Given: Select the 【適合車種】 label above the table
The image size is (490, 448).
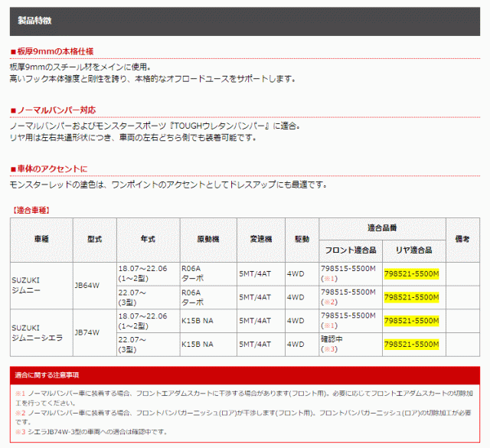Looking at the screenshot, I should 32,209.
